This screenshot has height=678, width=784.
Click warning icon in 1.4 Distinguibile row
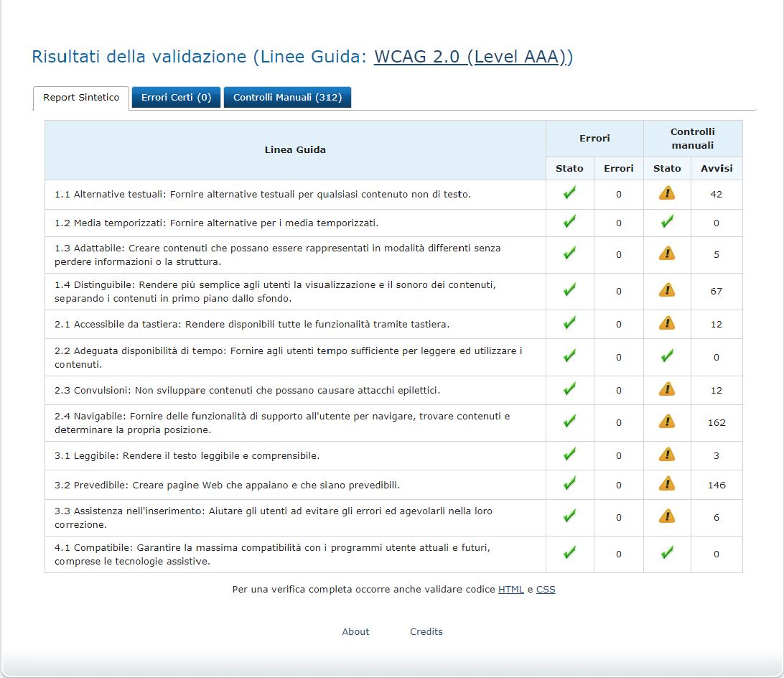tap(667, 290)
